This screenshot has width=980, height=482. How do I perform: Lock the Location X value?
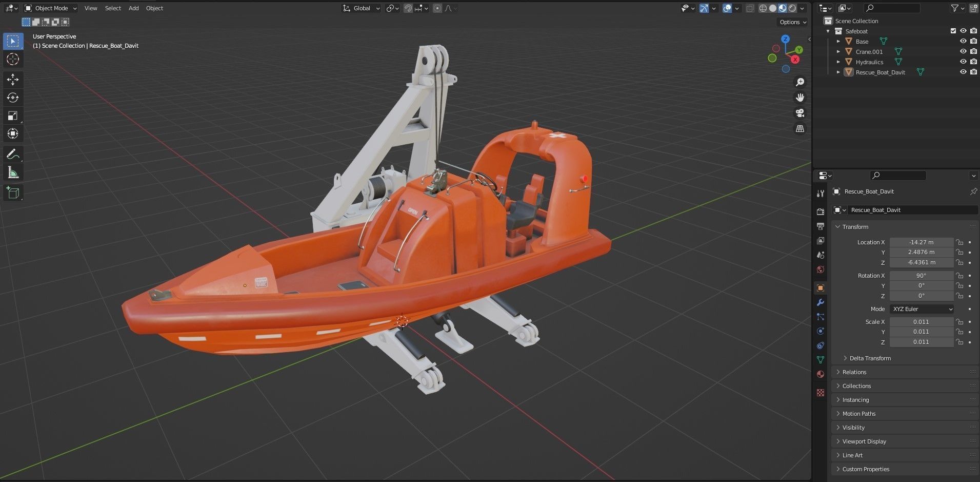(x=959, y=242)
